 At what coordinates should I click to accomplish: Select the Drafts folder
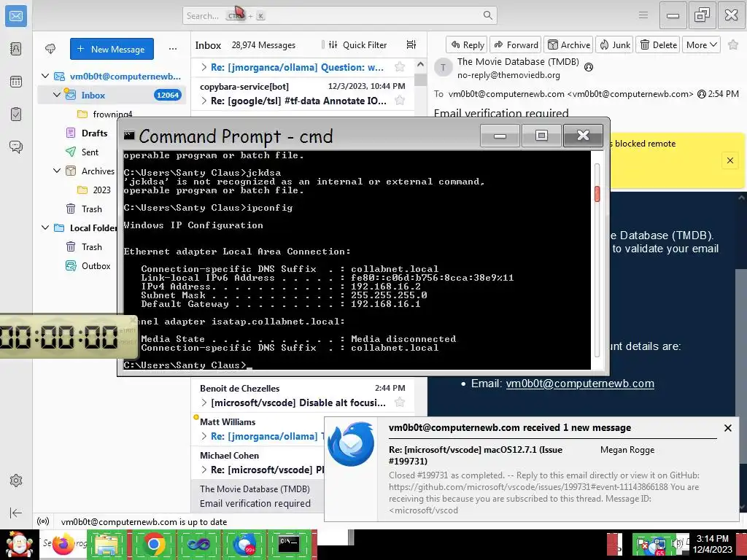(x=94, y=133)
